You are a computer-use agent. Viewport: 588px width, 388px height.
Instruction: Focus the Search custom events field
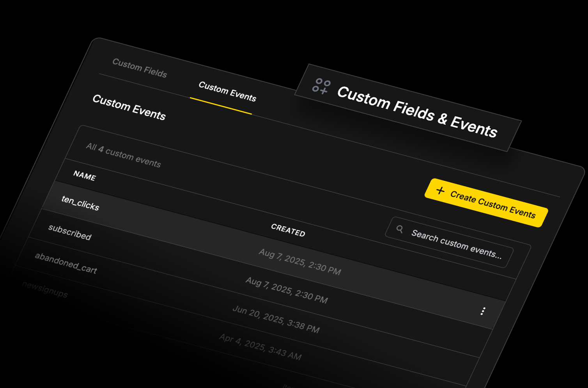click(449, 242)
